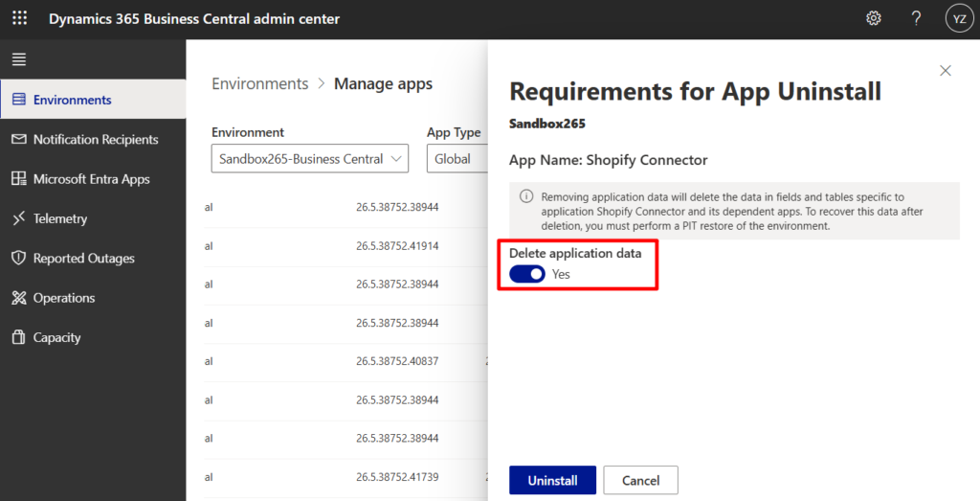Open the YZ account avatar
Viewport: 980px width, 501px height.
point(958,19)
